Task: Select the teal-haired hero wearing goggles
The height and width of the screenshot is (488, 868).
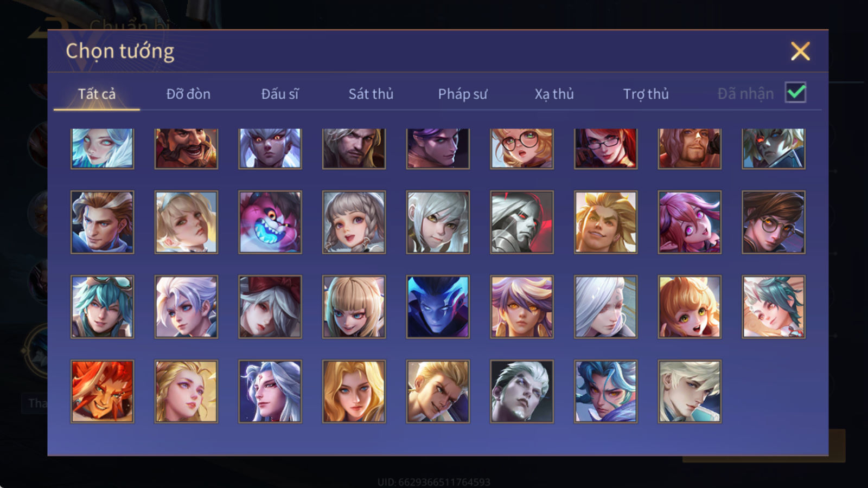Action: (102, 307)
